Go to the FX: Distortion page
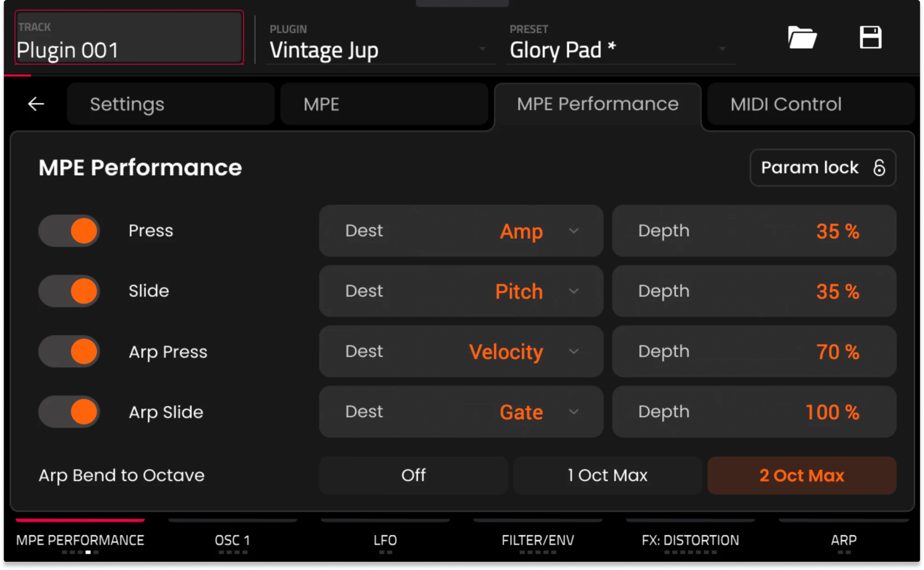The height and width of the screenshot is (570, 924). point(690,540)
